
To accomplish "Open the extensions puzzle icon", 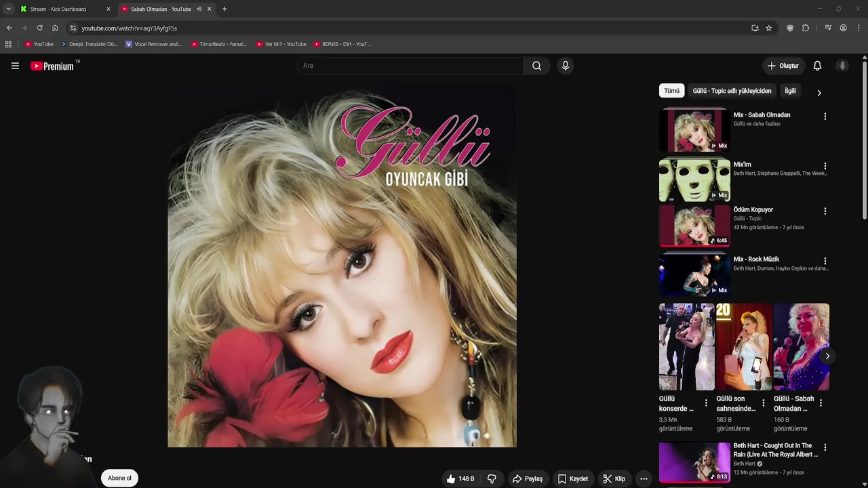I will point(806,28).
